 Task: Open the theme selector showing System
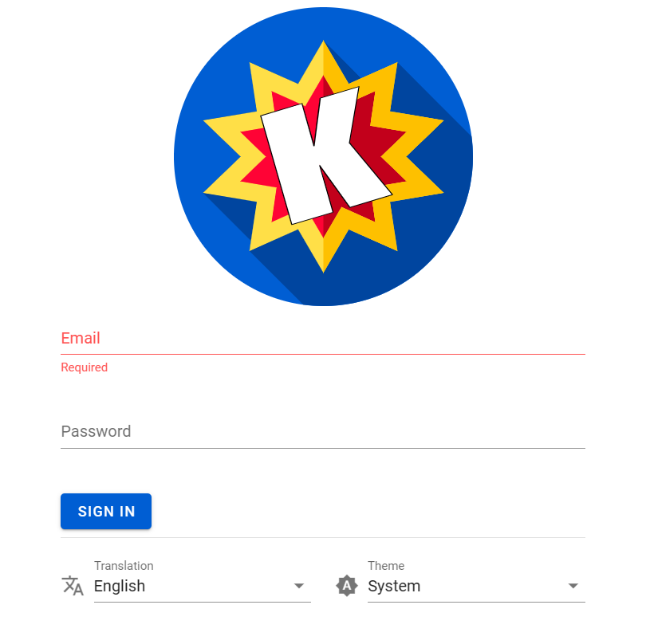tap(394, 586)
